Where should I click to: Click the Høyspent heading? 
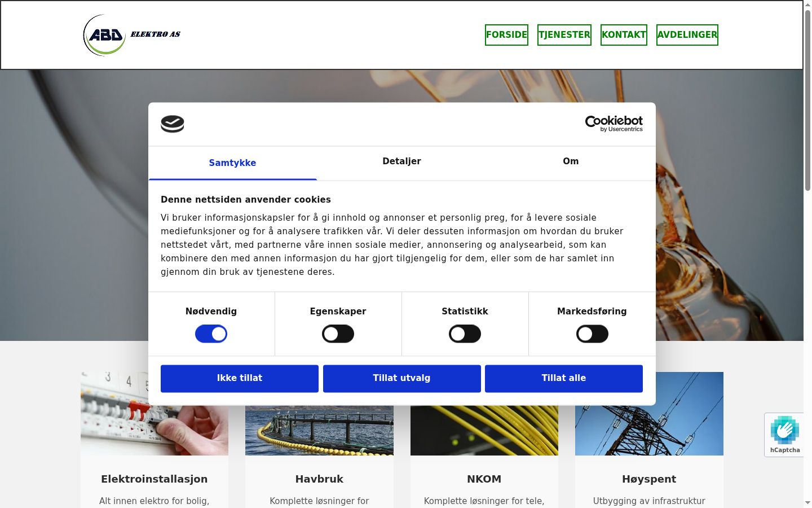pos(649,479)
